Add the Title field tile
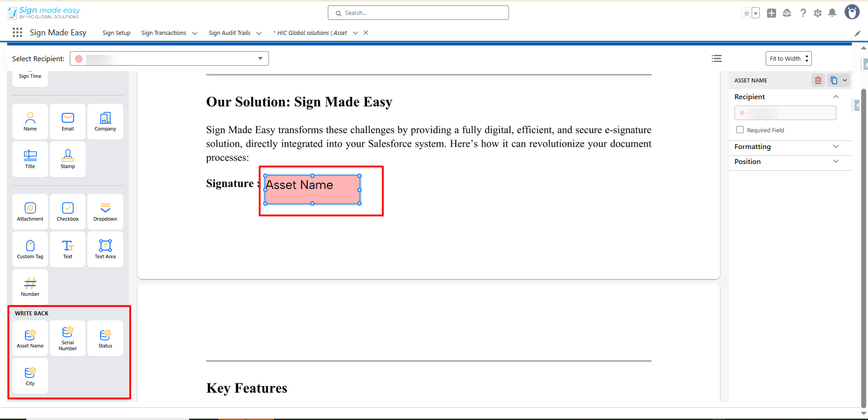Screen dimensions: 868x420 (30, 159)
